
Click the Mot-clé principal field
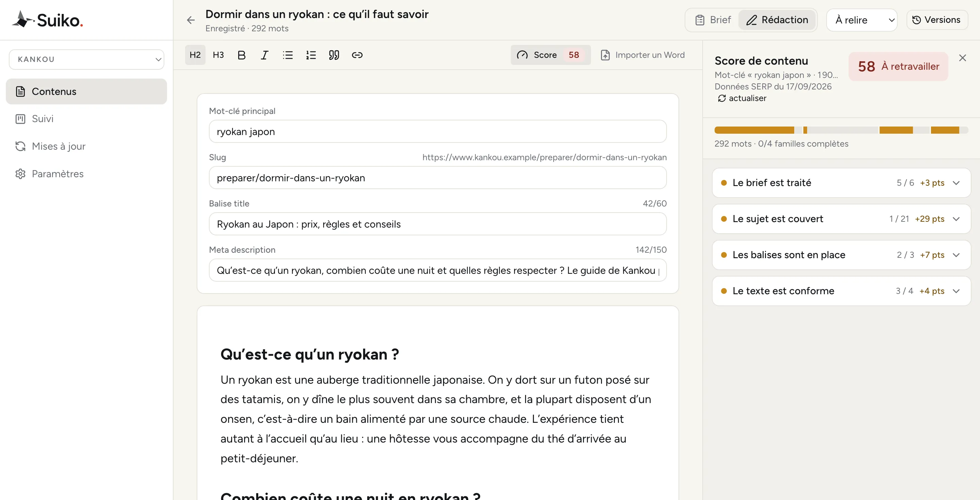click(438, 132)
